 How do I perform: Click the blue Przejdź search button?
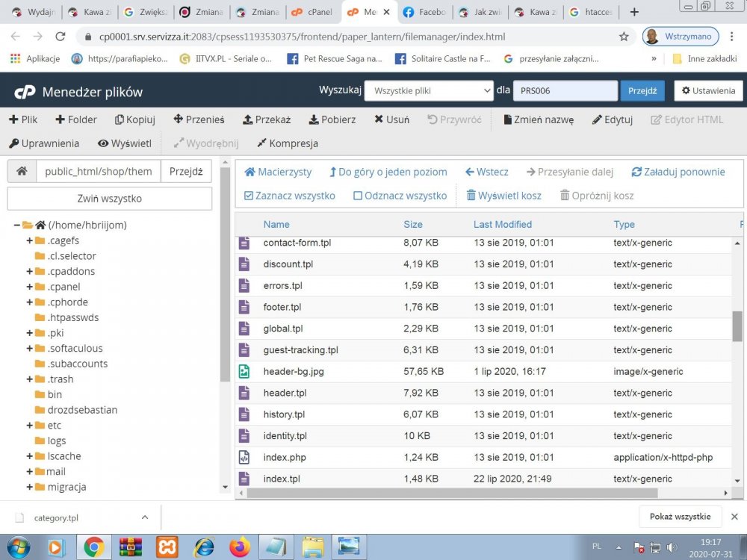[642, 91]
